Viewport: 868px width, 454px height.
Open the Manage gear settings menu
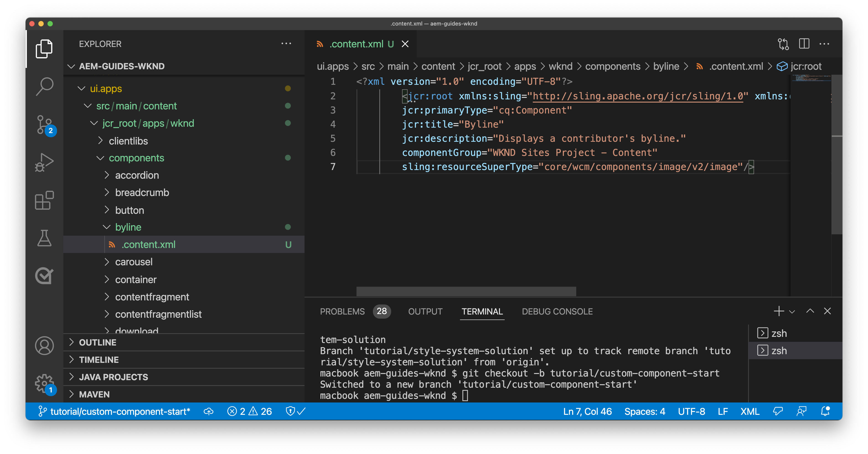point(44,383)
